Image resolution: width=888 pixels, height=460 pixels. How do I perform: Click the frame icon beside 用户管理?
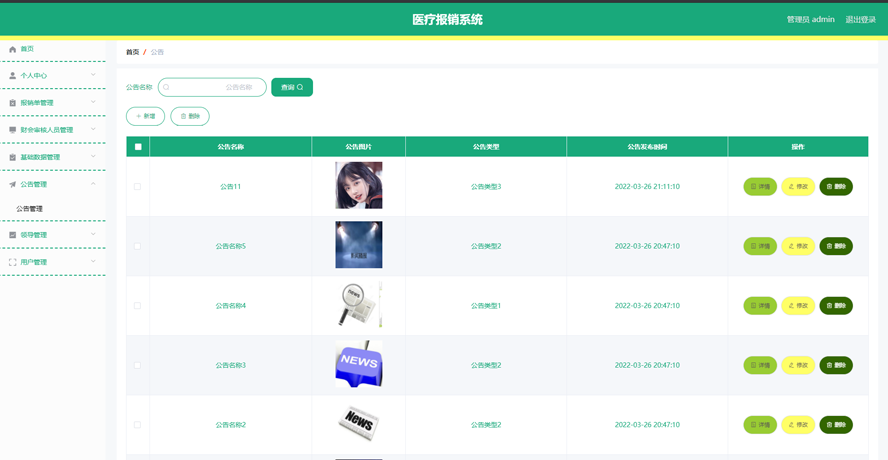12,262
